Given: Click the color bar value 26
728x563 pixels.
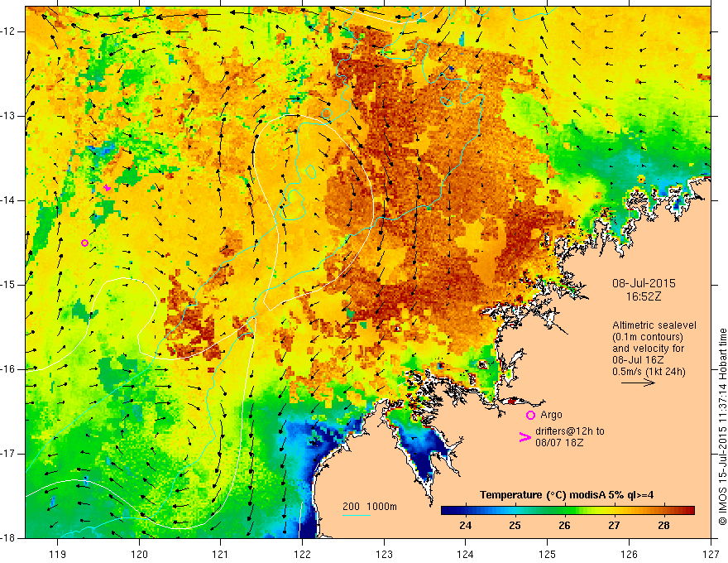Looking at the screenshot, I should coord(564,526).
